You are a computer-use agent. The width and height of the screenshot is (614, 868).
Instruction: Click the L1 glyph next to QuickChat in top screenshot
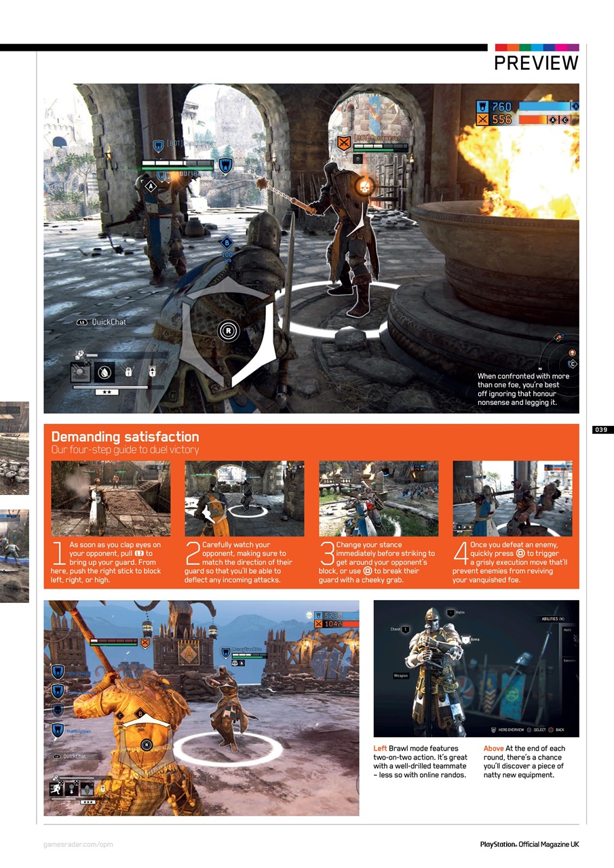(x=82, y=322)
